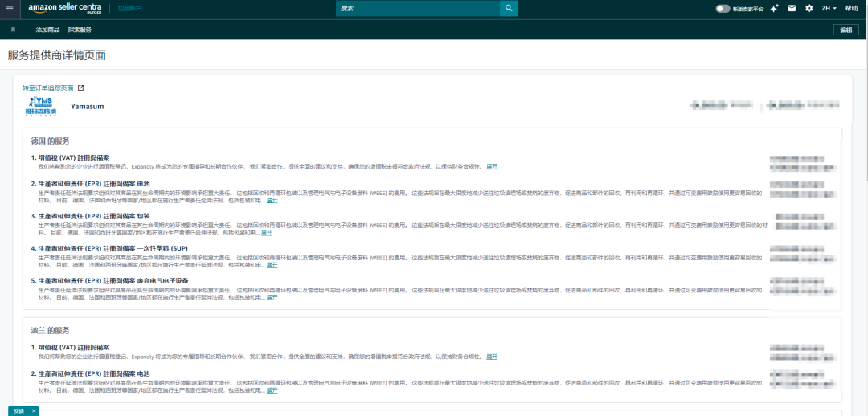Expand the Germany EPR 包装 description
Screen dimensions: 868x416
pyautogui.click(x=267, y=233)
